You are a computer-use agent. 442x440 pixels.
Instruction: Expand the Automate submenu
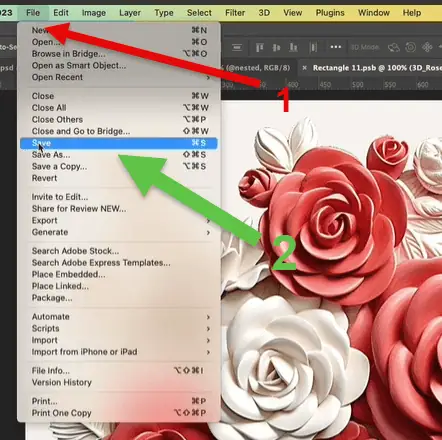119,317
